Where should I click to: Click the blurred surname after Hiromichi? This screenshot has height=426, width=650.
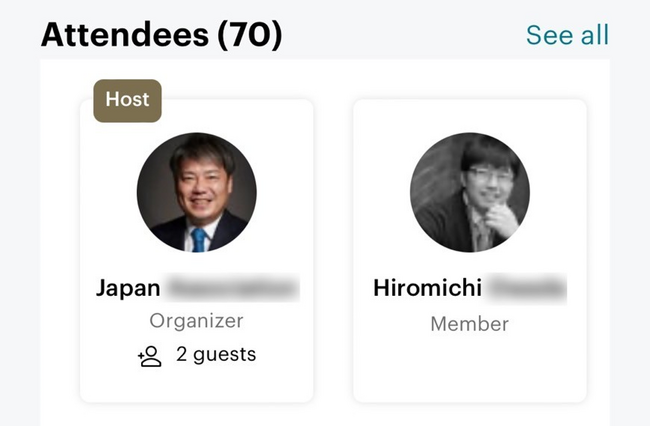526,289
